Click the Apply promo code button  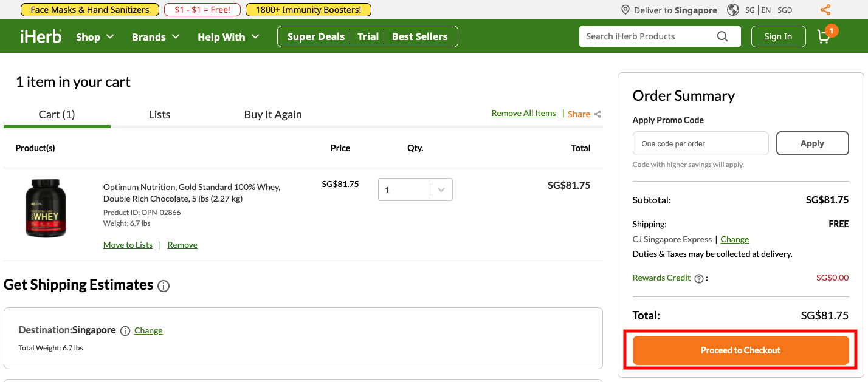click(x=812, y=143)
